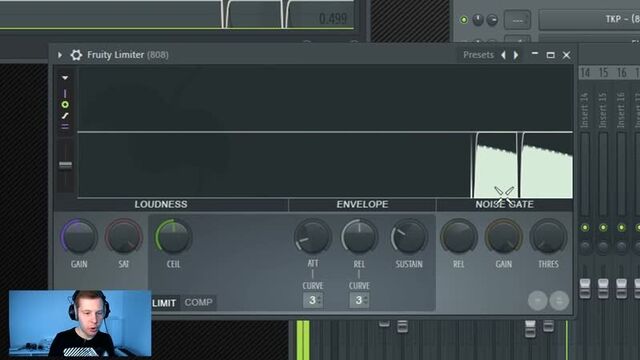Click the Insert 16 volume fader
Screen dimensions: 640x360
click(x=621, y=288)
